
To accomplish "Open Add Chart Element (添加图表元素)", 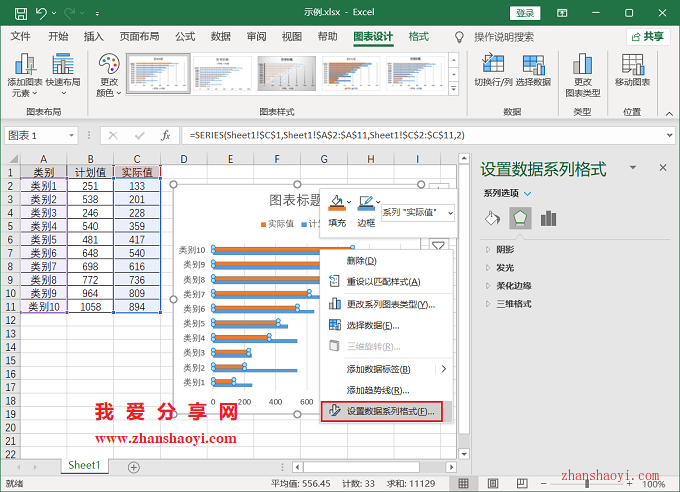I will point(25,75).
